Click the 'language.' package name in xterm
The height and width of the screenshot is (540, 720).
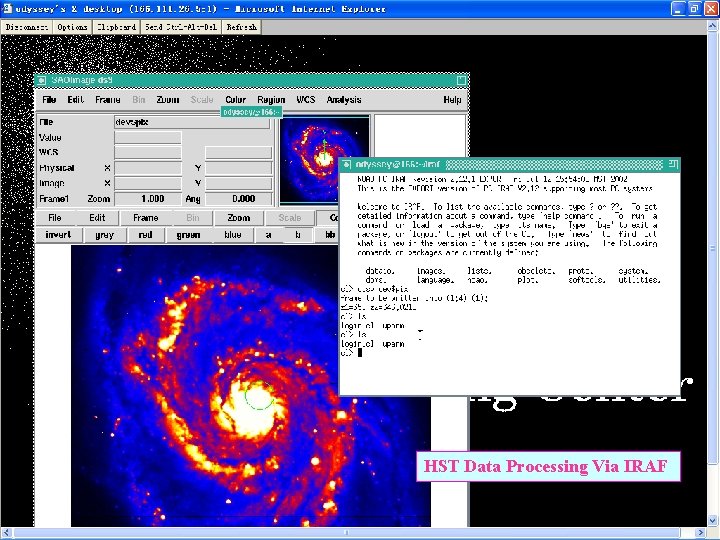(x=435, y=280)
